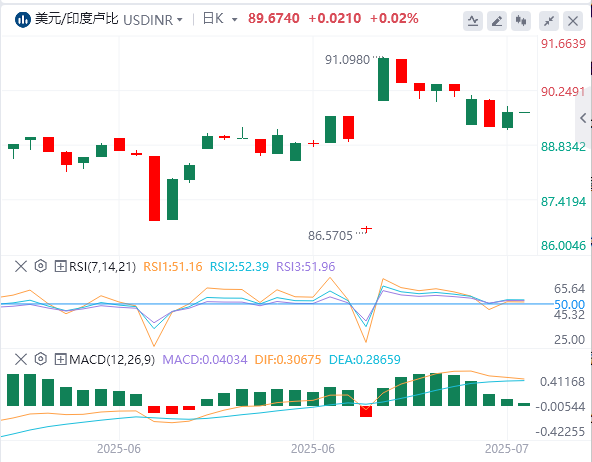
Task: Switch chart type using candlestick icon
Action: (x=521, y=21)
